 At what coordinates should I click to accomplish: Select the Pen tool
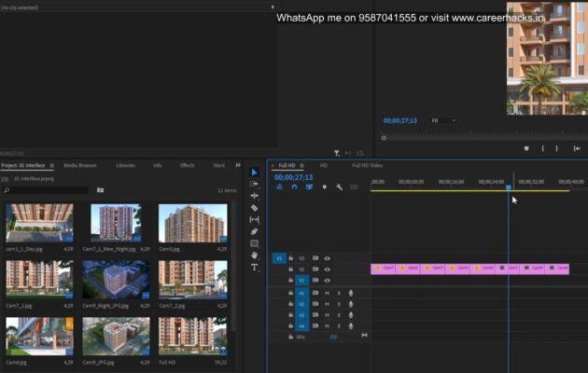[x=255, y=231]
